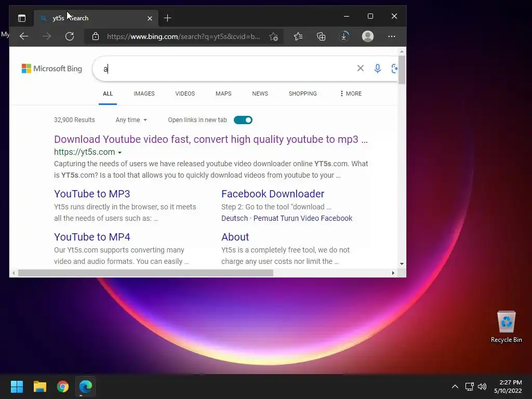Switch to the SHOPPING tab
532x399 pixels.
[303, 94]
